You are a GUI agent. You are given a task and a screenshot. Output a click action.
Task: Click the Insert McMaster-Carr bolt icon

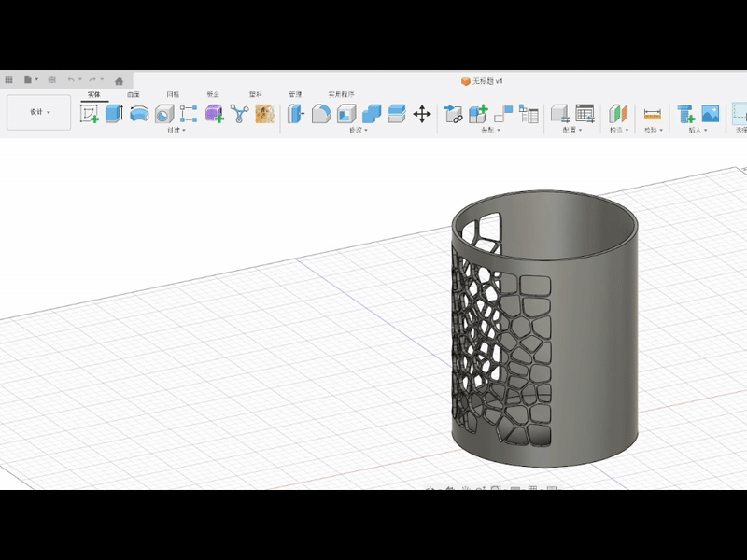pos(686,114)
